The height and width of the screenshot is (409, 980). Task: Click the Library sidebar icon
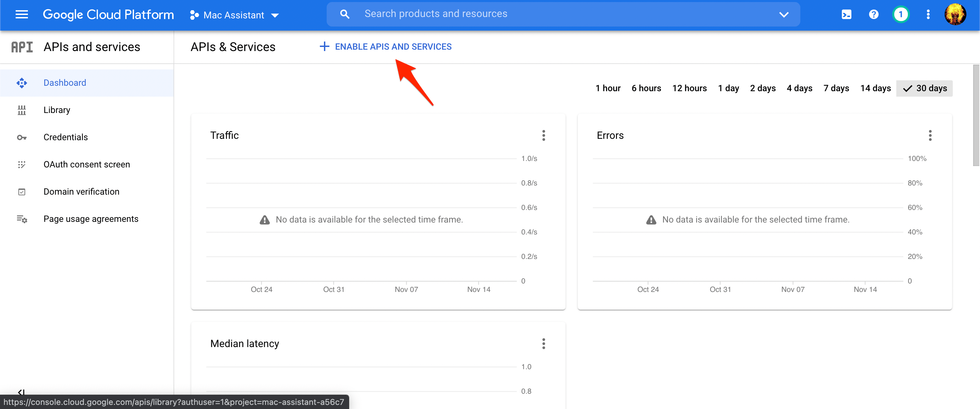20,110
